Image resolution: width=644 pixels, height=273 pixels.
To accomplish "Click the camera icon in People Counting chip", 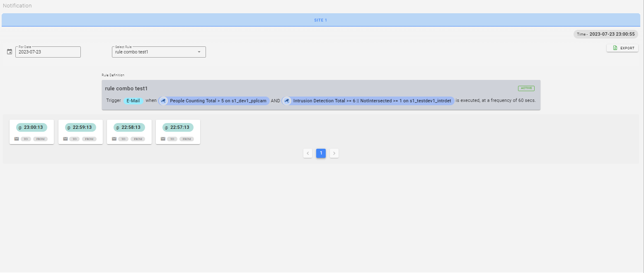I will coord(163,101).
